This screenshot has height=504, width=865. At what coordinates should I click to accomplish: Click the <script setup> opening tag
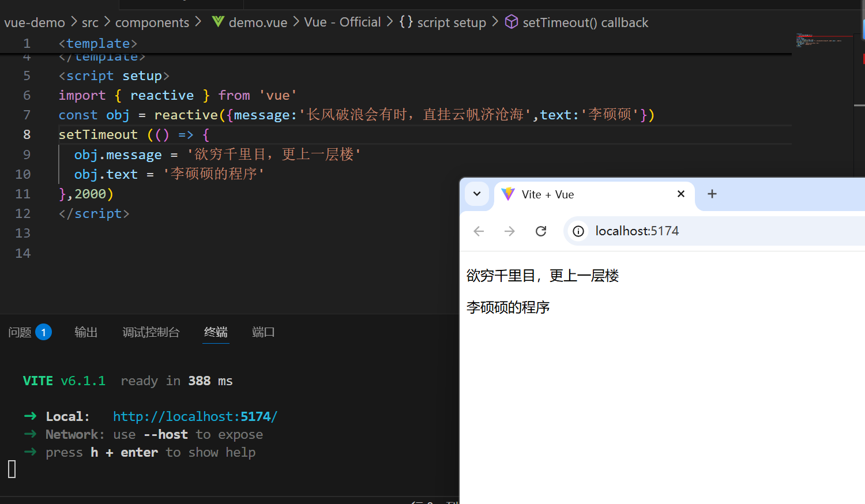[x=114, y=76]
